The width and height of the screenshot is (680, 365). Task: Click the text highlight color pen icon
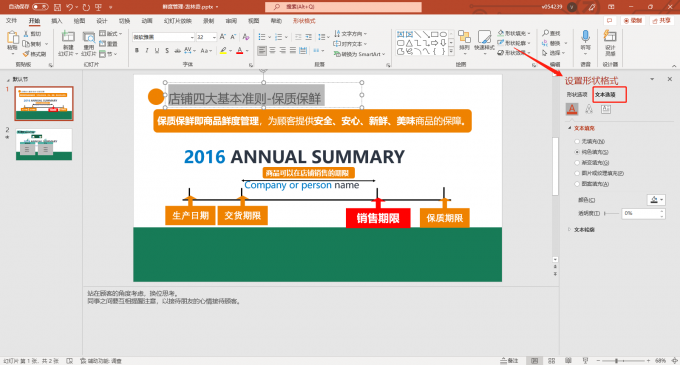[223, 51]
